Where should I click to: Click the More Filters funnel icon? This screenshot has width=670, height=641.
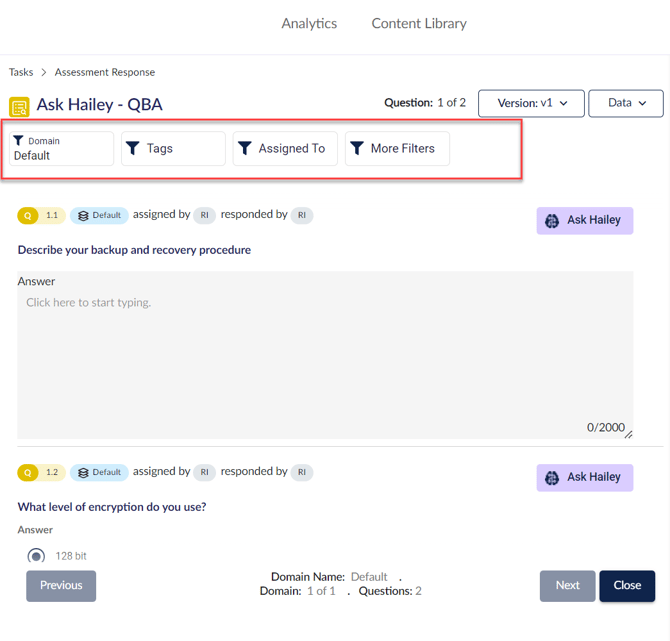pyautogui.click(x=357, y=148)
